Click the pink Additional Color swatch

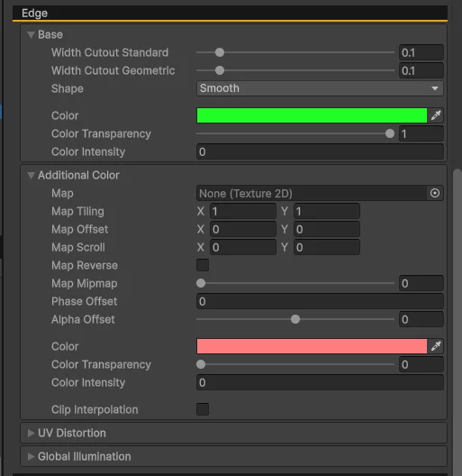coord(312,346)
